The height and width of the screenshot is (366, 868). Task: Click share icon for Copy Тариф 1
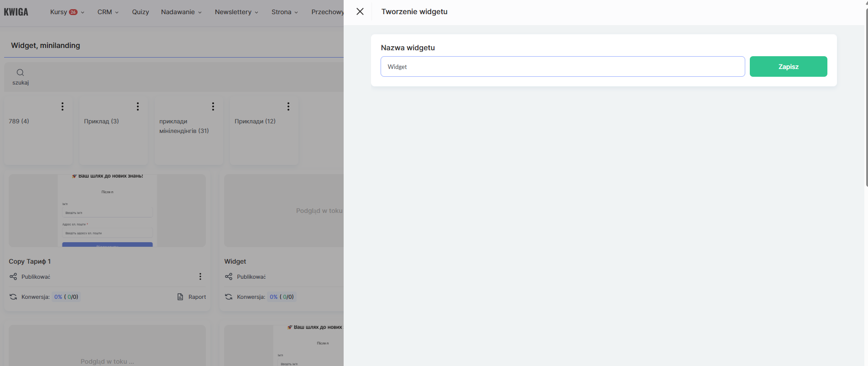pos(13,276)
